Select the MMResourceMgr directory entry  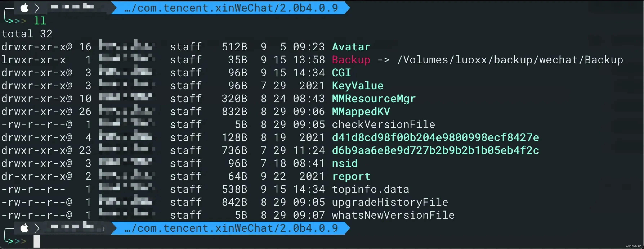[x=374, y=99]
